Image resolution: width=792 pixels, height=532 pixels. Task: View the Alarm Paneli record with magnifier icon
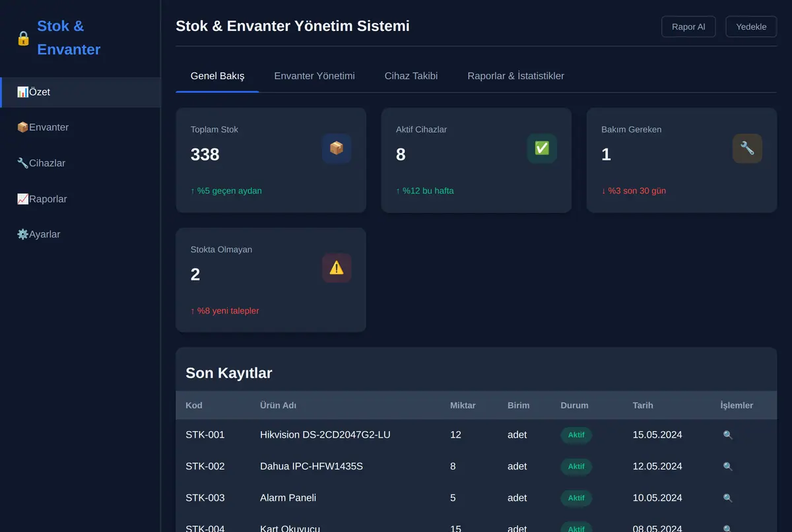pyautogui.click(x=728, y=498)
